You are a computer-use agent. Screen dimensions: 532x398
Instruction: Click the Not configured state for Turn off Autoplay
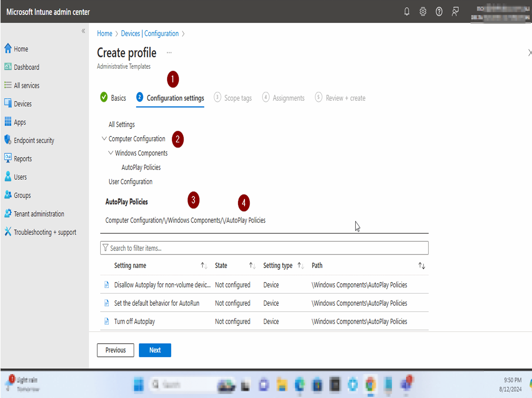point(233,321)
